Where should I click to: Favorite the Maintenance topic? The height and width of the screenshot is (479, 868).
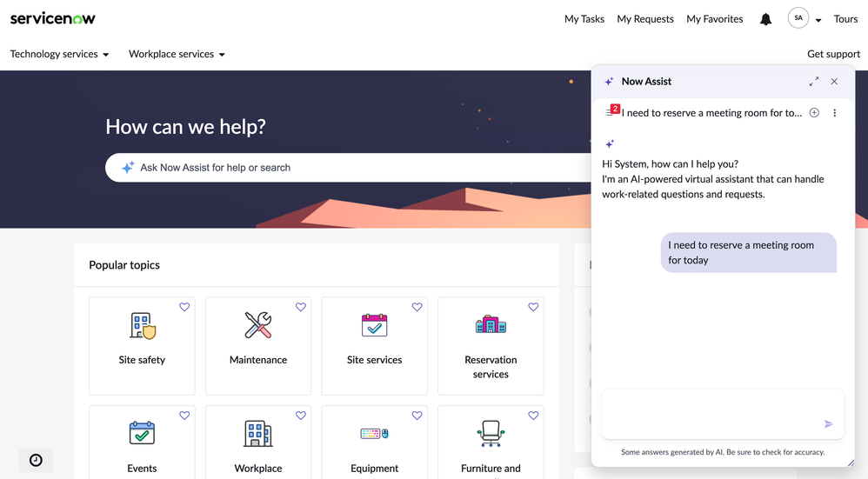point(301,307)
